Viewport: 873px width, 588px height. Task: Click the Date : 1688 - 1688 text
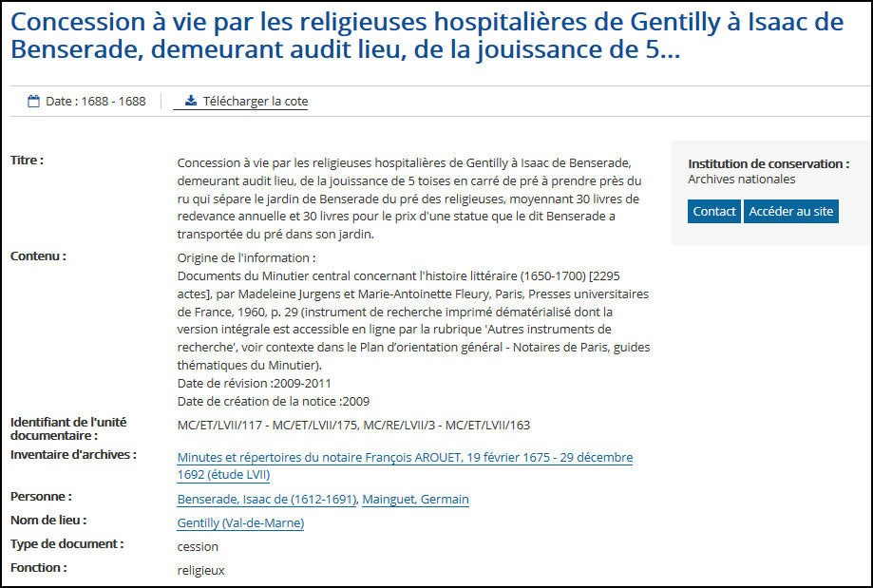[x=96, y=102]
